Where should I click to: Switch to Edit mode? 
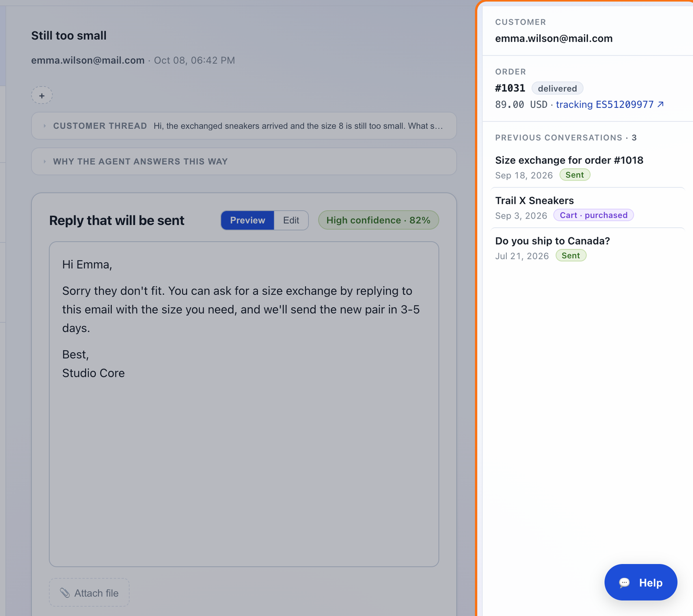point(291,220)
